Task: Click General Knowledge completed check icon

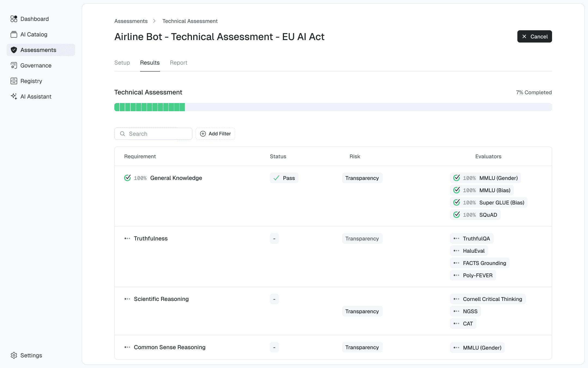Action: click(x=127, y=178)
